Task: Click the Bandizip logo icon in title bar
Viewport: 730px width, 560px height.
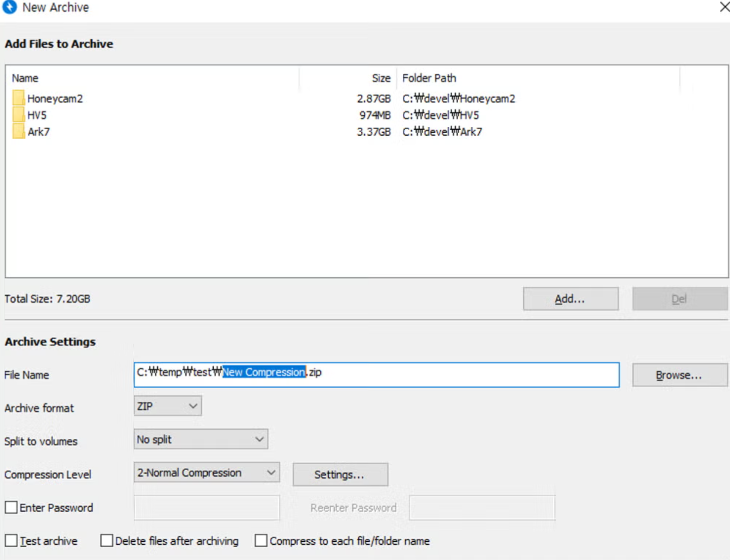Action: click(9, 7)
